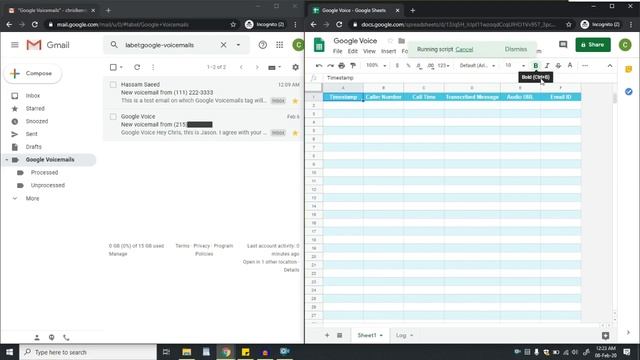
Task: Unstar the Hassam Saeed email
Action: 295,101
